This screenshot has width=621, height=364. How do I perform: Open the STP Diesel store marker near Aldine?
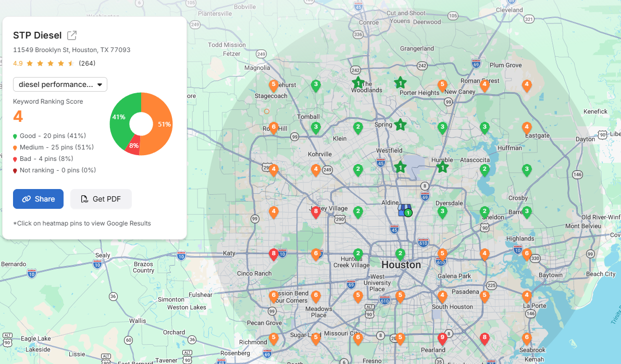pyautogui.click(x=405, y=210)
